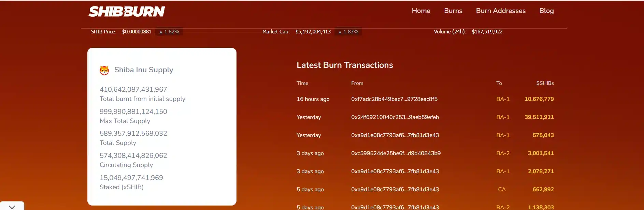The image size is (644, 210).
Task: Expand the chevron tab at bottom left
Action: click(x=12, y=207)
